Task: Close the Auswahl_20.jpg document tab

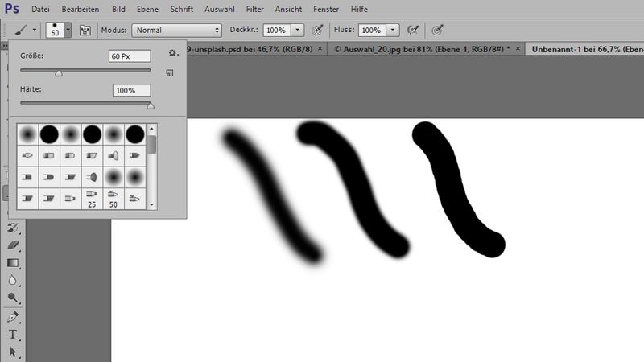Action: pos(518,49)
